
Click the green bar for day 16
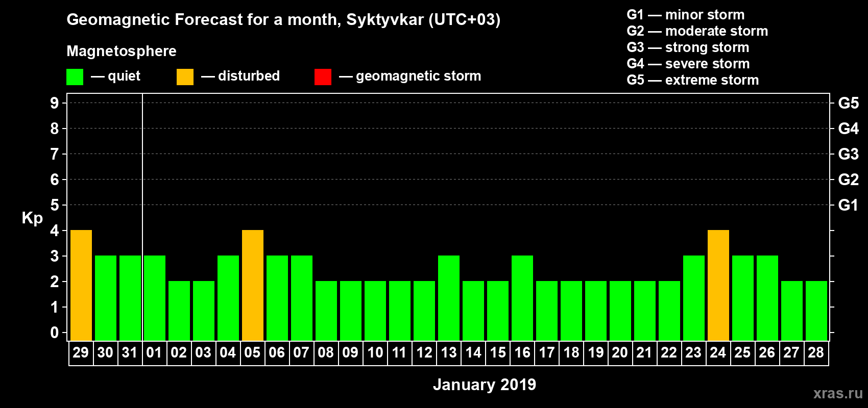tap(522, 298)
